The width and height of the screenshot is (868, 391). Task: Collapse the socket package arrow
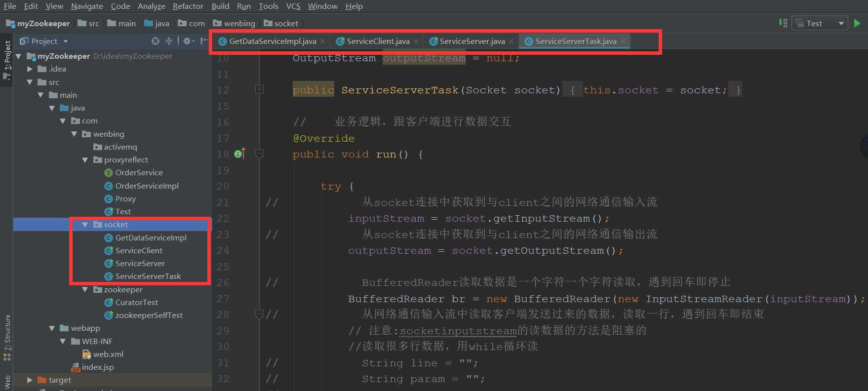point(85,225)
